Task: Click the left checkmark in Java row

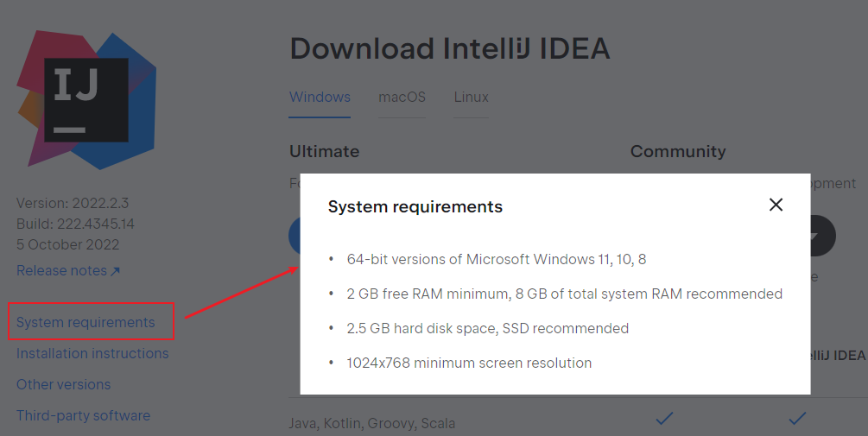Action: [x=664, y=419]
